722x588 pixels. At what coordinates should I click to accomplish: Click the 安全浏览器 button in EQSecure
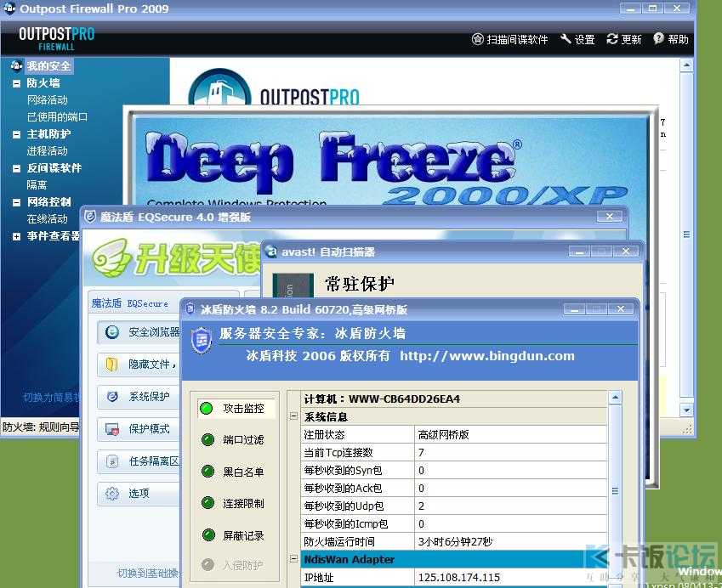[x=139, y=332]
